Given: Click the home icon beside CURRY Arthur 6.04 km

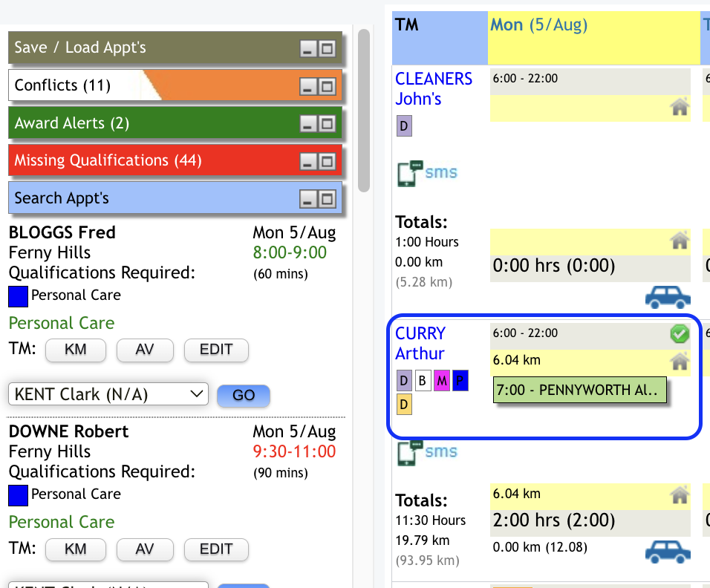Looking at the screenshot, I should (680, 362).
